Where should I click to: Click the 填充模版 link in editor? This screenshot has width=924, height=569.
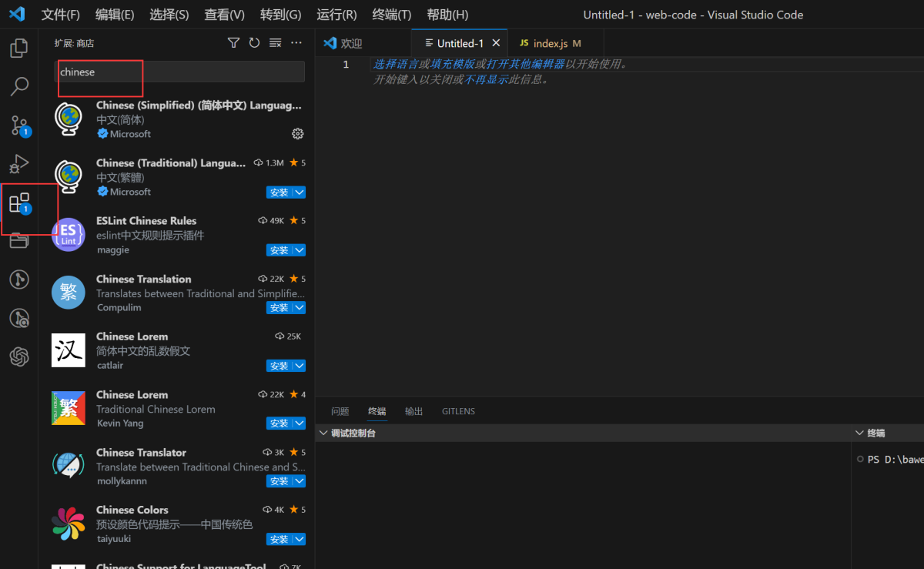[x=453, y=64]
